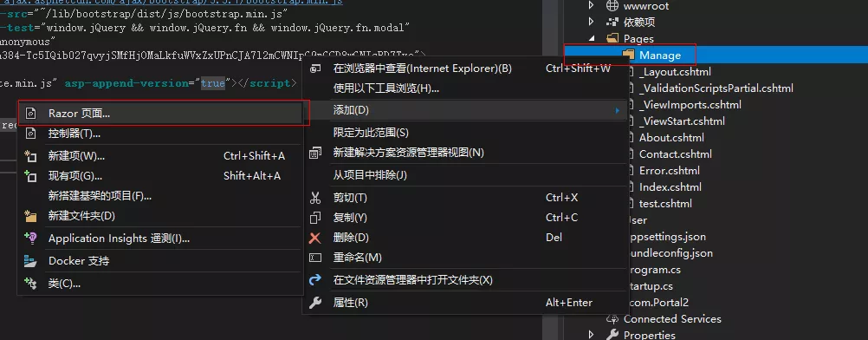This screenshot has height=340, width=868.
Task: Select 使用以下工具浏览(H)... entry
Action: point(465,88)
